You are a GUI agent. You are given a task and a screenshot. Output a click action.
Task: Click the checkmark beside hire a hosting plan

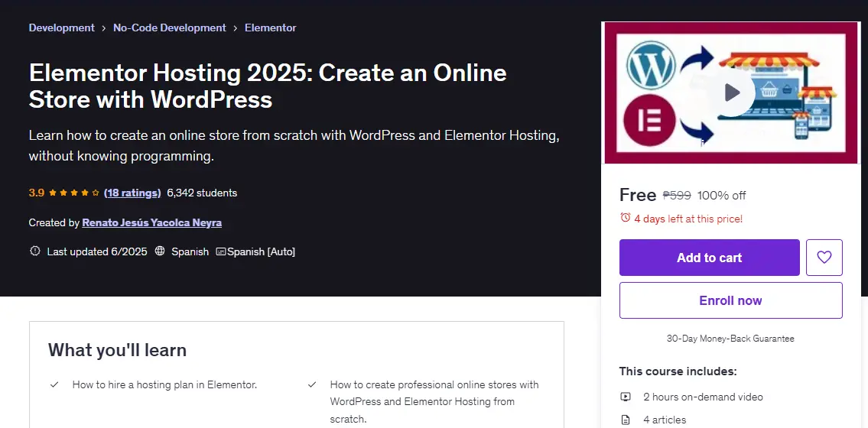tap(54, 384)
